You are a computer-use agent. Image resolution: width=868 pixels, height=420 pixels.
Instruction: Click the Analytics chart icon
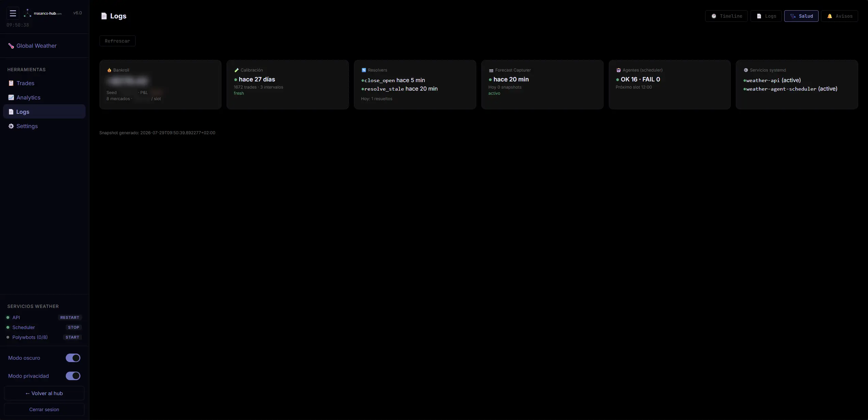tap(11, 97)
